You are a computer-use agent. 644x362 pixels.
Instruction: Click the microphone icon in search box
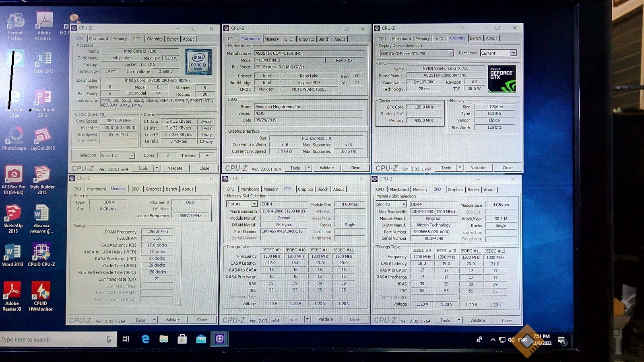click(x=109, y=339)
